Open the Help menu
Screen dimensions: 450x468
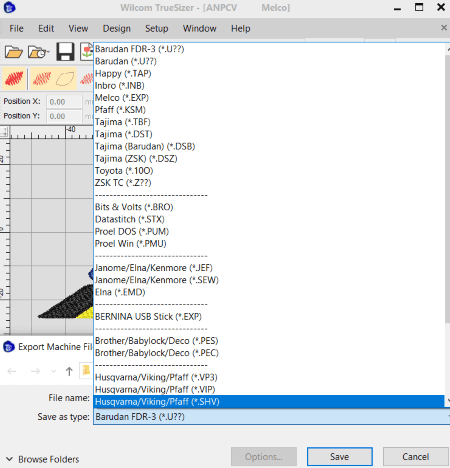(x=241, y=29)
